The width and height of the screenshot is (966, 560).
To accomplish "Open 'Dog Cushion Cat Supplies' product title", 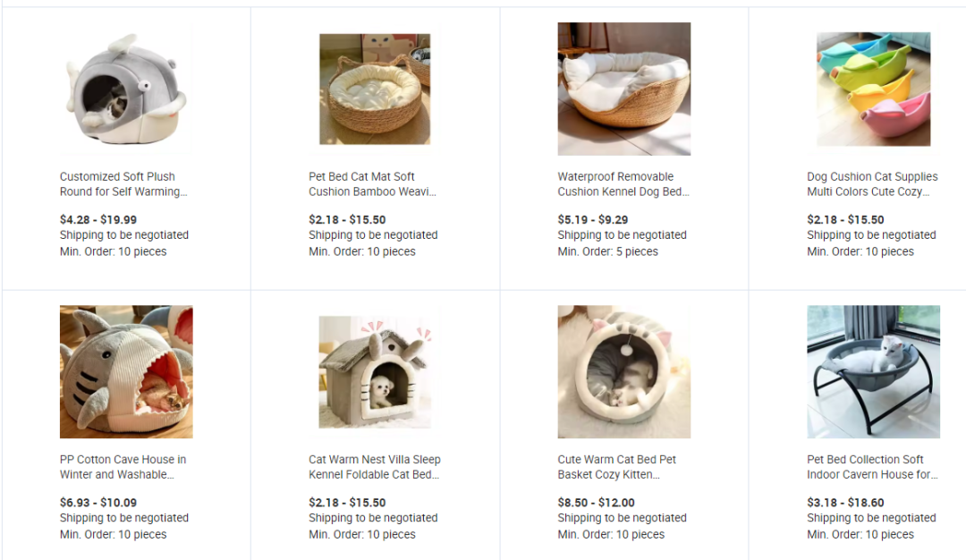I will click(x=872, y=183).
